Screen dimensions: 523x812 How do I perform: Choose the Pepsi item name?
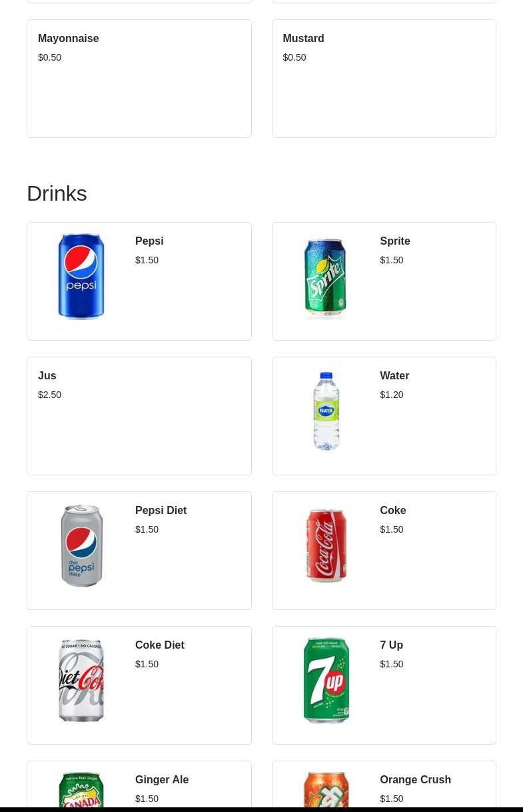149,241
